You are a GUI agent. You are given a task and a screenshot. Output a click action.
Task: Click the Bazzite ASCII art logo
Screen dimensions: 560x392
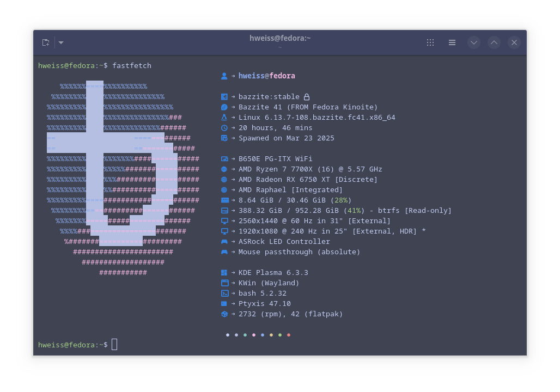[x=123, y=179]
